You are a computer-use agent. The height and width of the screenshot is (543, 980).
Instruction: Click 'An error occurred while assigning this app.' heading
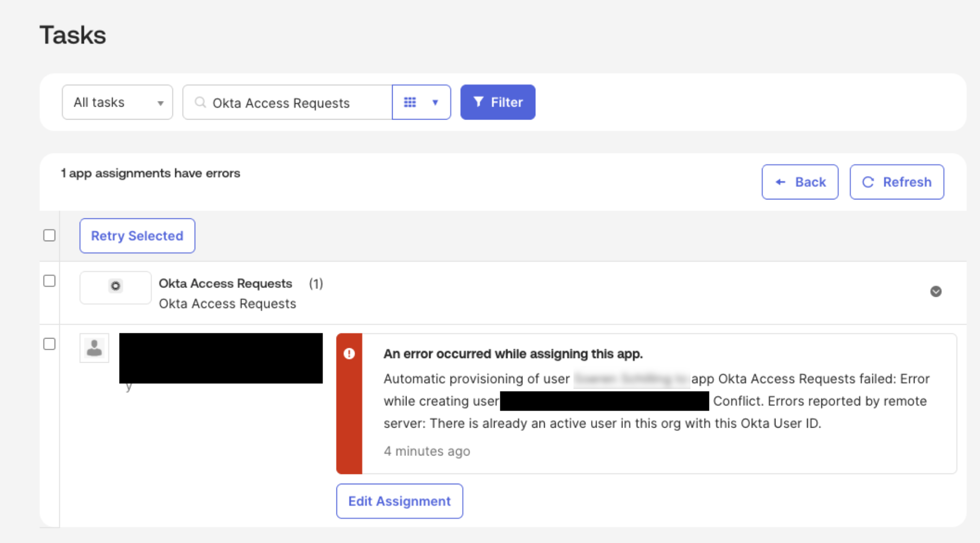click(513, 354)
